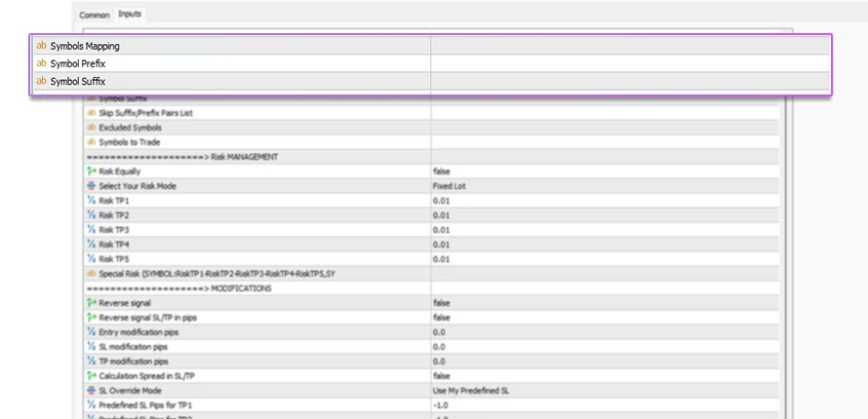
Task: Click the empty Symbols to Trade value field
Action: tap(605, 142)
